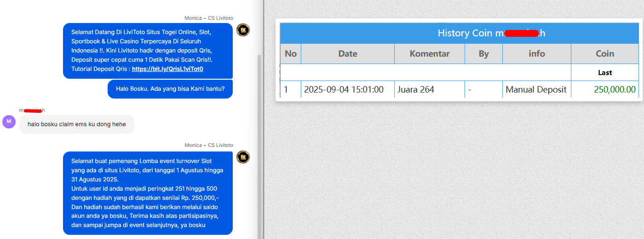
Task: Click the "Selamat buat pemenang Lomba" message bubble
Action: pyautogui.click(x=148, y=193)
